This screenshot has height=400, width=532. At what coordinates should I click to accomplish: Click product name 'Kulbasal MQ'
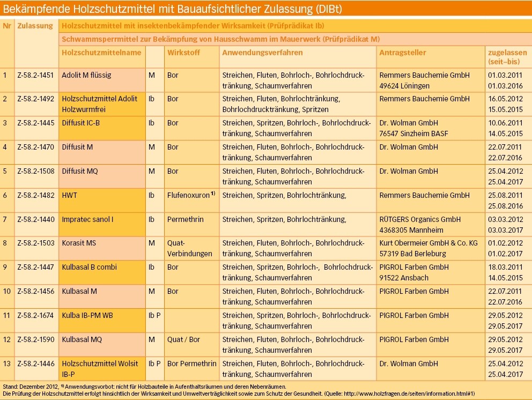click(x=82, y=339)
